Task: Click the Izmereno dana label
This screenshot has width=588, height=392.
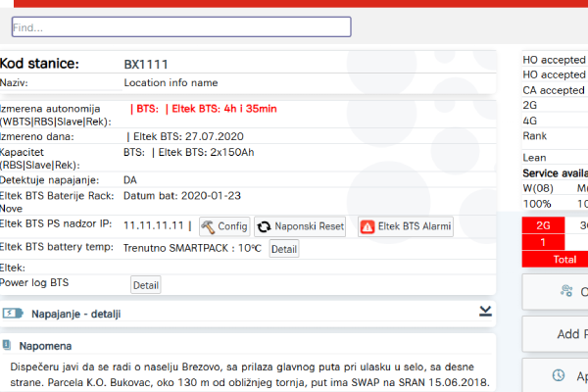Action: click(x=37, y=136)
